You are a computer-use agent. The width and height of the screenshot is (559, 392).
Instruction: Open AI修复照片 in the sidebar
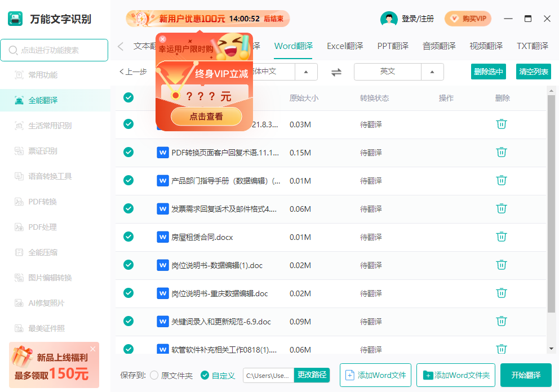46,303
